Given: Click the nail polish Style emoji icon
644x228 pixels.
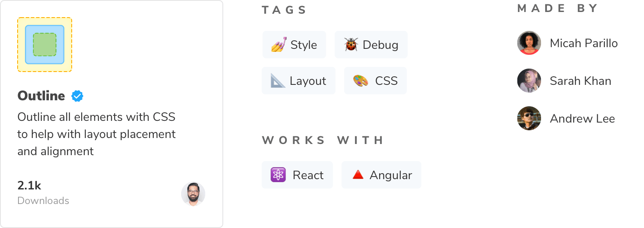Looking at the screenshot, I should pyautogui.click(x=279, y=45).
